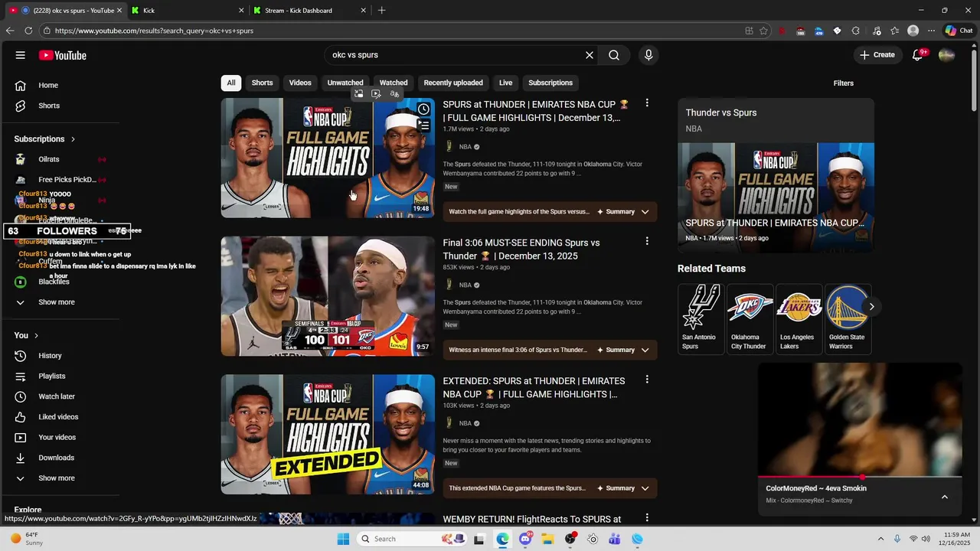
Task: Click the browser refresh button
Action: coord(28,31)
